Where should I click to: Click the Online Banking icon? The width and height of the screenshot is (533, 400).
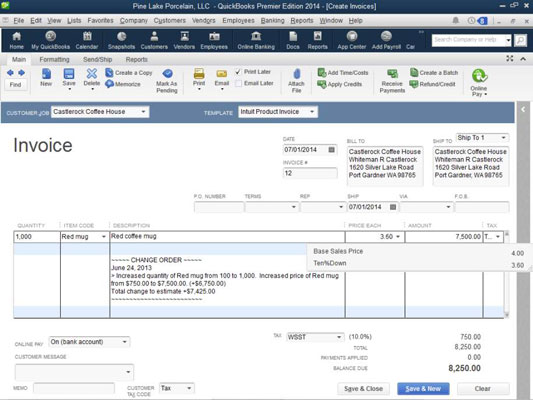click(x=256, y=36)
